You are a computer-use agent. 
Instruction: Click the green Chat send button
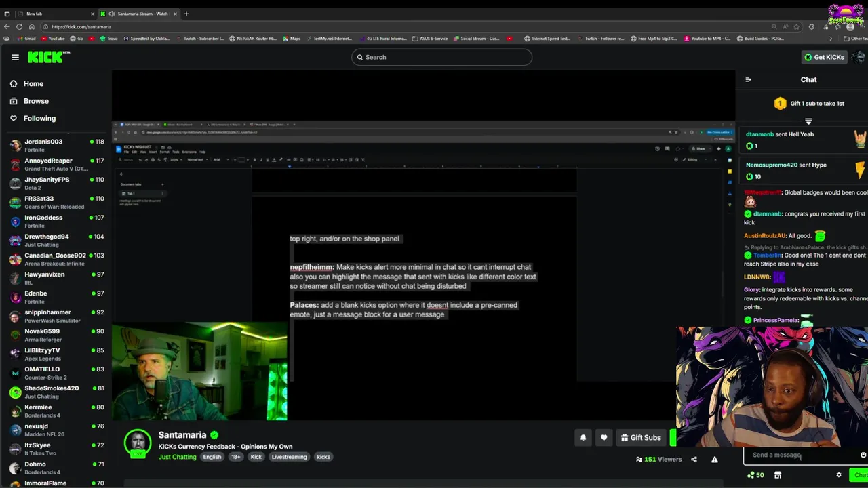click(859, 475)
